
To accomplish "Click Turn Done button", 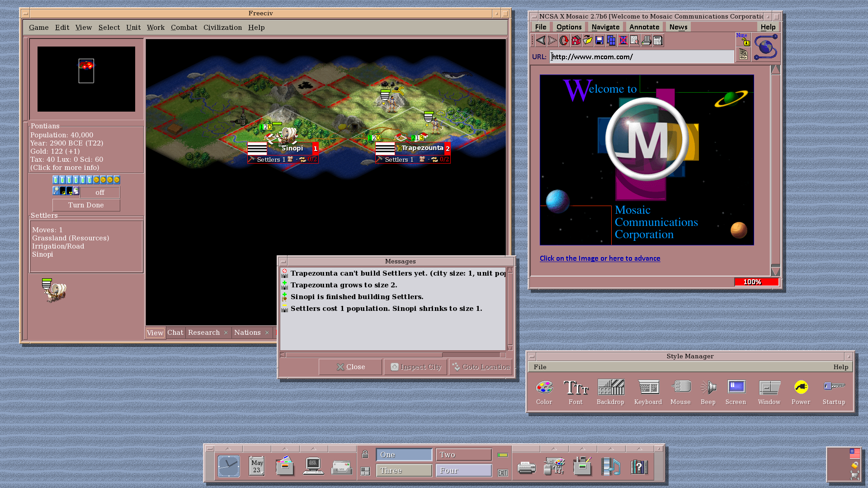I will [86, 205].
